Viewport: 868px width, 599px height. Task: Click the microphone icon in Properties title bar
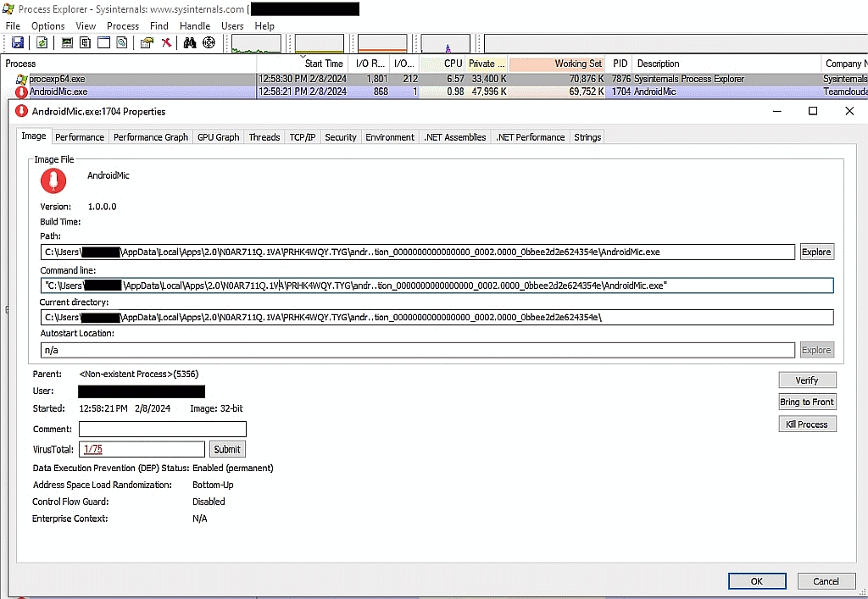[21, 111]
